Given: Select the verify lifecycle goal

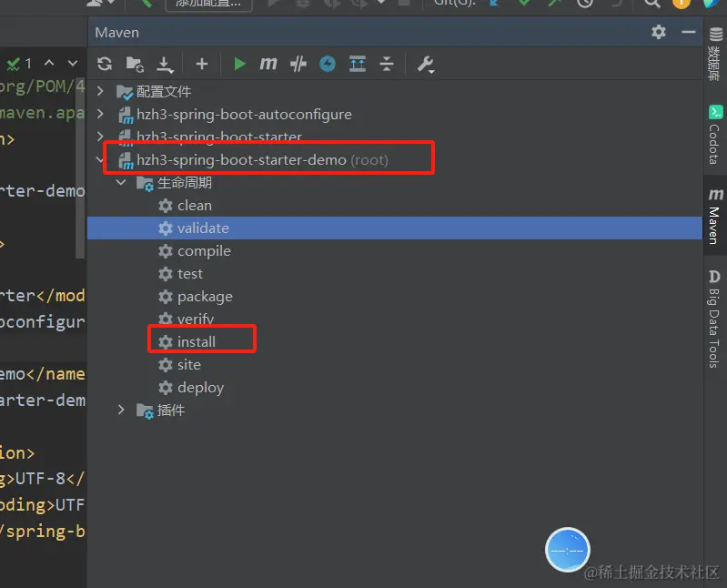Looking at the screenshot, I should click(187, 319).
